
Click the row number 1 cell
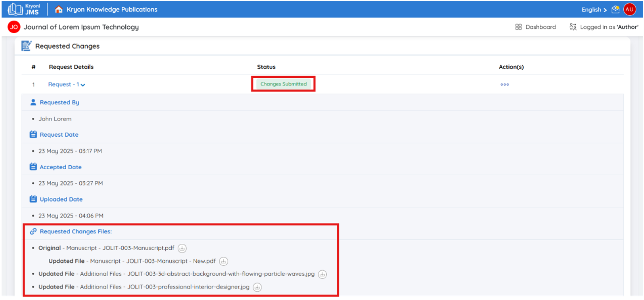[x=34, y=85]
